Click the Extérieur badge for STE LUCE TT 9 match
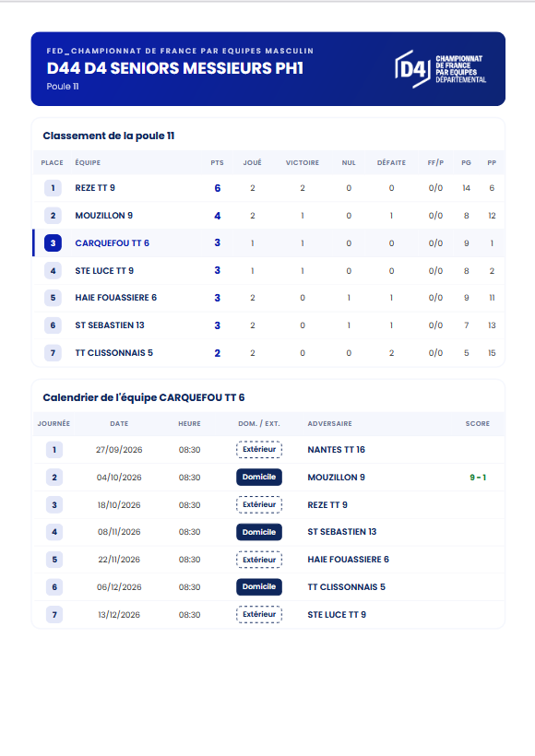The width and height of the screenshot is (535, 756). (259, 614)
